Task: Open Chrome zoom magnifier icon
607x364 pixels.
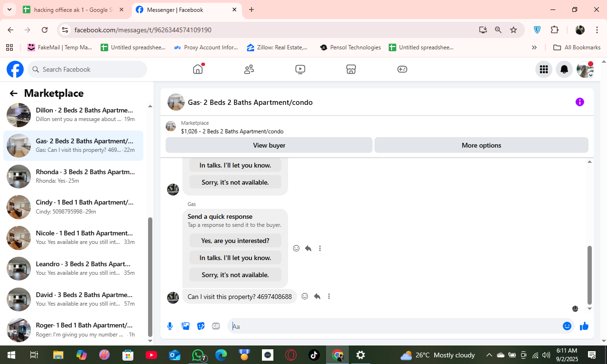Action: [498, 30]
